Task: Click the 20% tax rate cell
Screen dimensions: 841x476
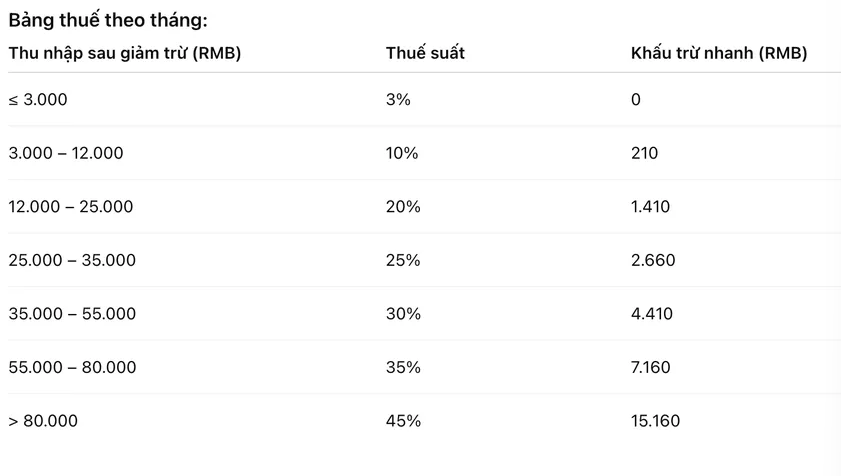Action: tap(403, 207)
